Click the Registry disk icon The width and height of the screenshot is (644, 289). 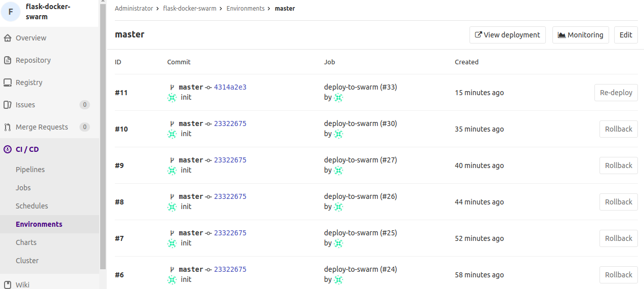point(8,82)
